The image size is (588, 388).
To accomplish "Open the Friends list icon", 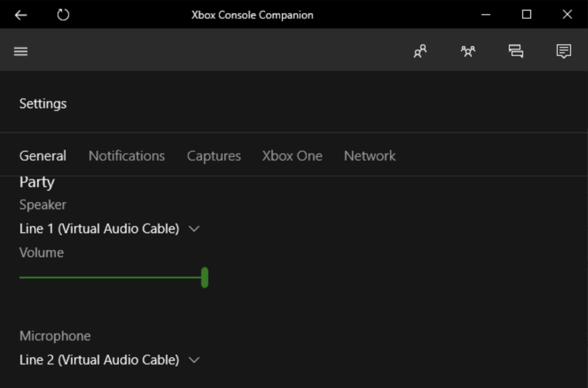I will coord(420,52).
